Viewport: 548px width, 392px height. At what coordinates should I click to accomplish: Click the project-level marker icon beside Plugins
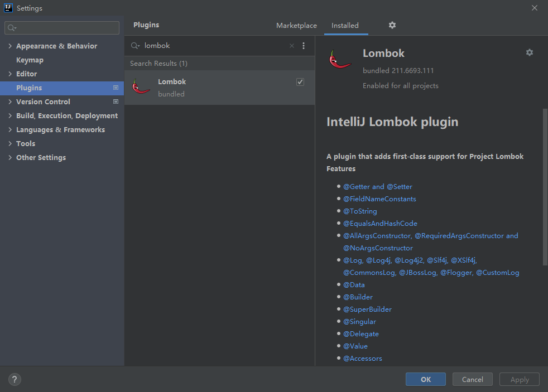[116, 88]
